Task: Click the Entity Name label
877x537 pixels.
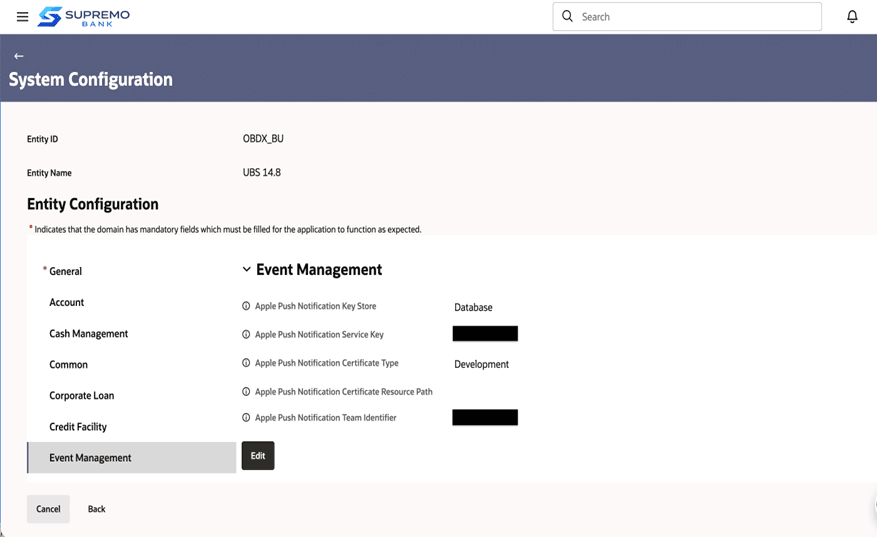Action: tap(49, 173)
